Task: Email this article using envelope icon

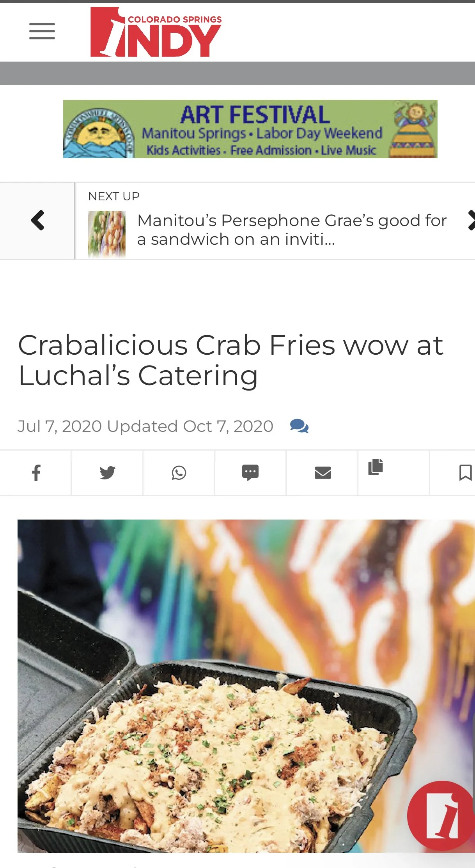Action: [x=323, y=473]
